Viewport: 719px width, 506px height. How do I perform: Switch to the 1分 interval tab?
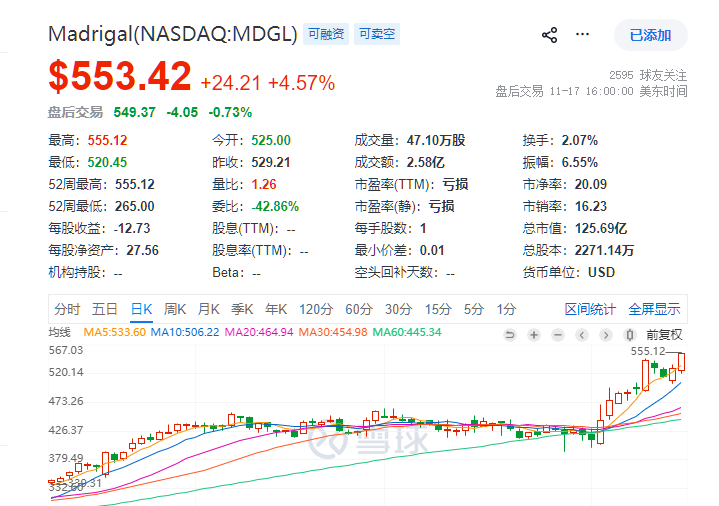[x=506, y=309]
